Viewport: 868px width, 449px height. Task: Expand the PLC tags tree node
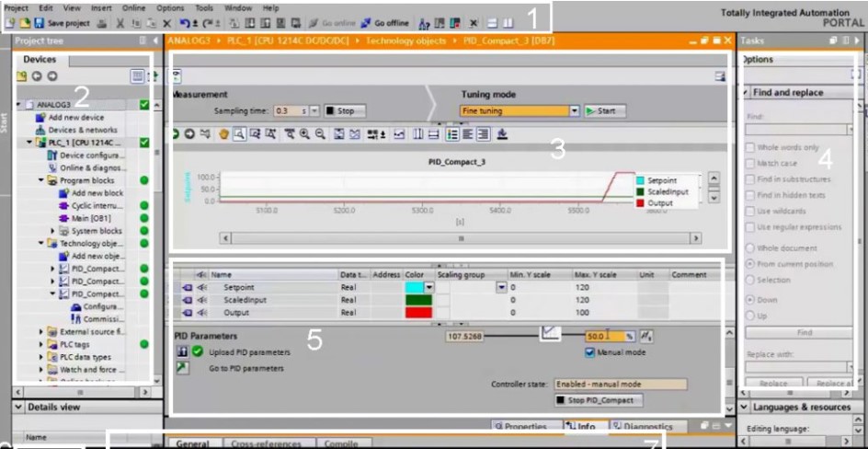(40, 344)
